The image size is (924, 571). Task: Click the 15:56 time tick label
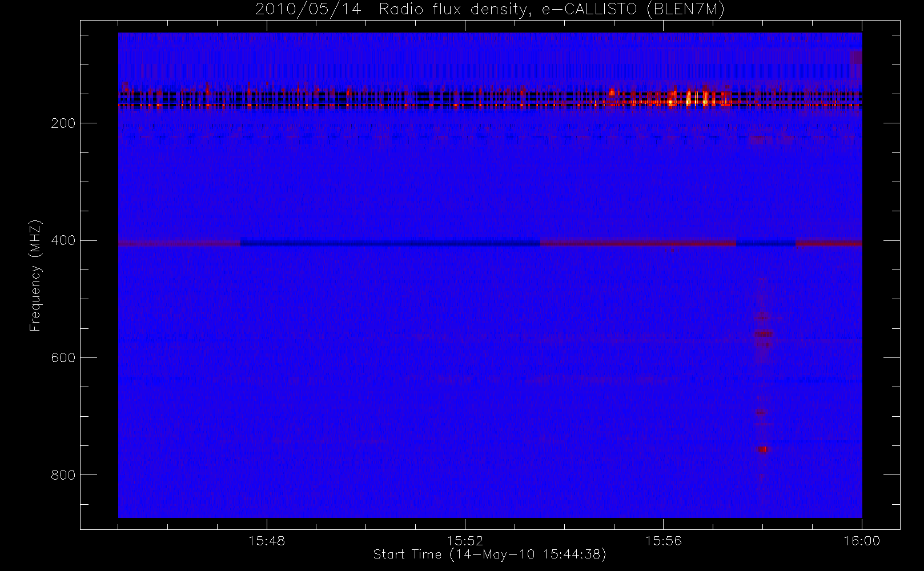[663, 541]
